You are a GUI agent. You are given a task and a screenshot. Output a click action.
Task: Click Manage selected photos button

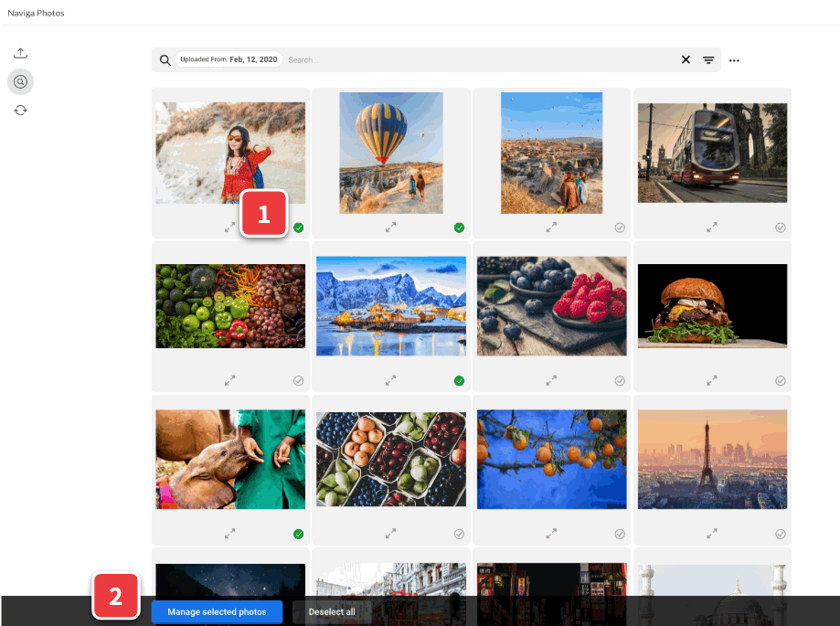click(x=217, y=611)
